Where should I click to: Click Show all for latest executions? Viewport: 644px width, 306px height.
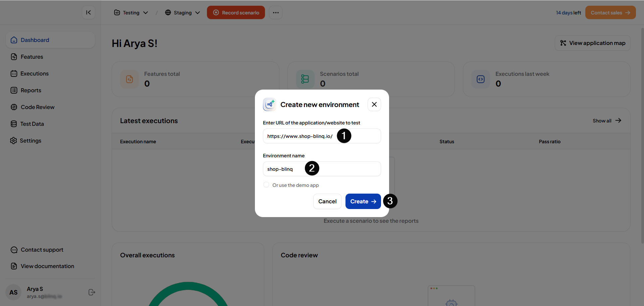pyautogui.click(x=606, y=120)
